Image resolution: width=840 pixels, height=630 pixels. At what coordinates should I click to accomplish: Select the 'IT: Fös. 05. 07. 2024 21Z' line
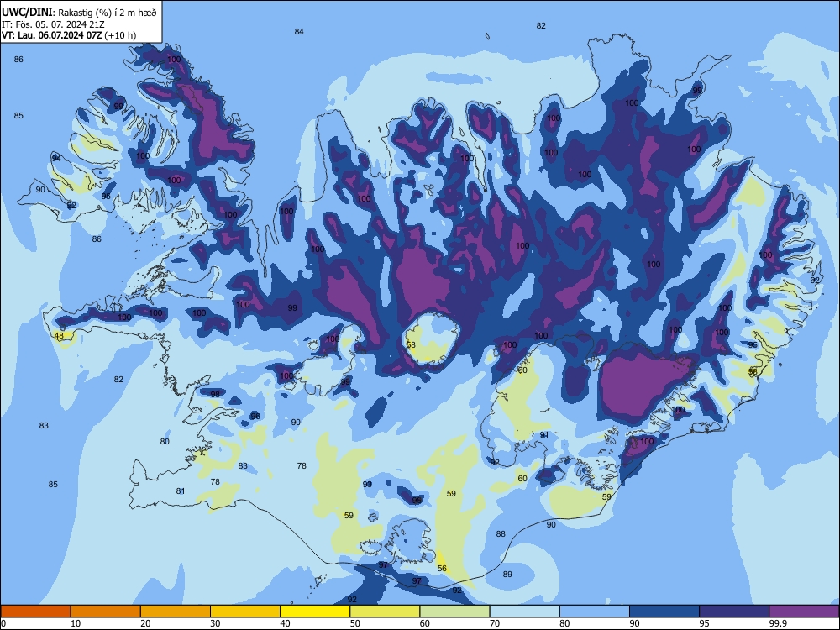(x=52, y=24)
